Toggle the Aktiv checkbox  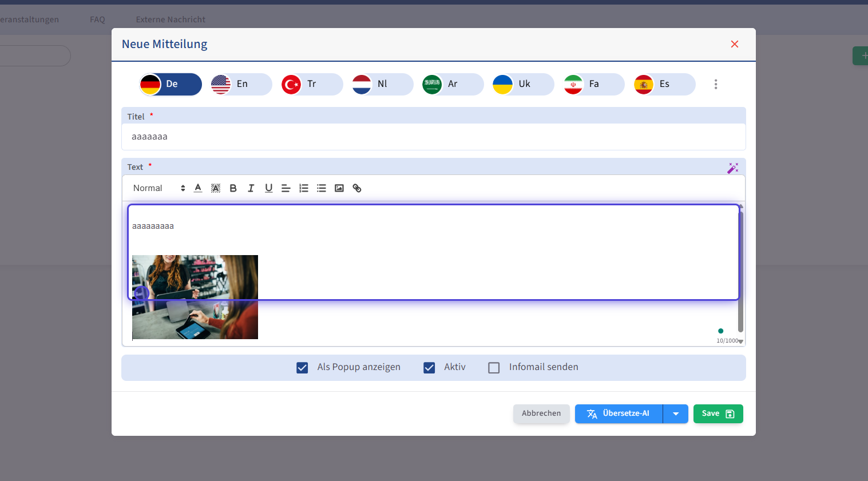click(429, 368)
